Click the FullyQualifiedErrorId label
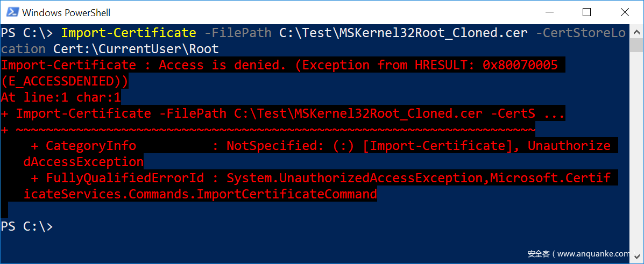Viewport: 644px width, 264px height. [117, 178]
